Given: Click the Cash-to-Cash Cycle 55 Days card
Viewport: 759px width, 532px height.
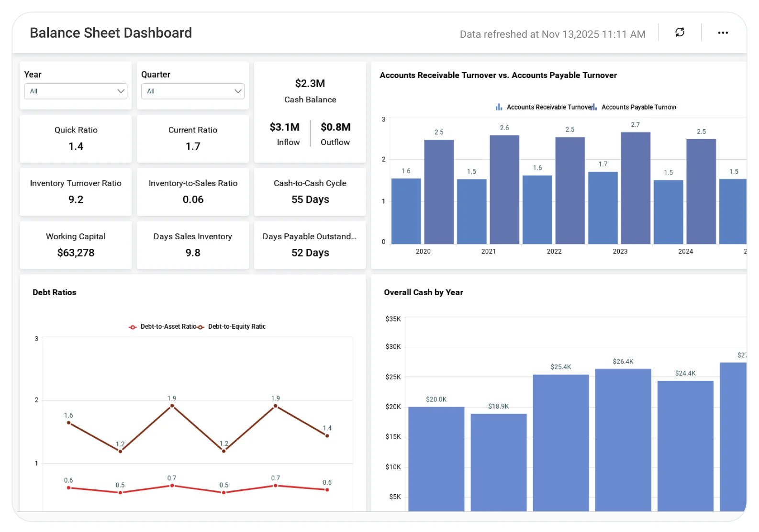Looking at the screenshot, I should [310, 192].
